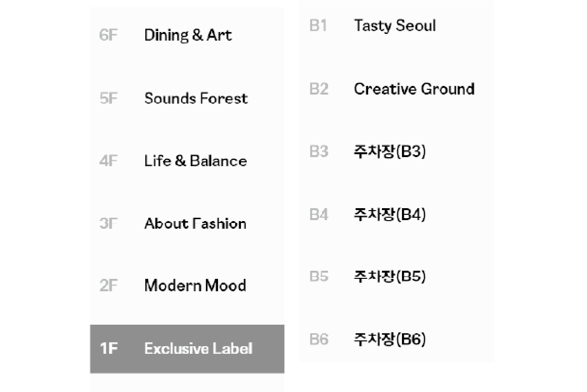The height and width of the screenshot is (392, 587).
Task: Click the 6F floor number label
Action: point(108,36)
